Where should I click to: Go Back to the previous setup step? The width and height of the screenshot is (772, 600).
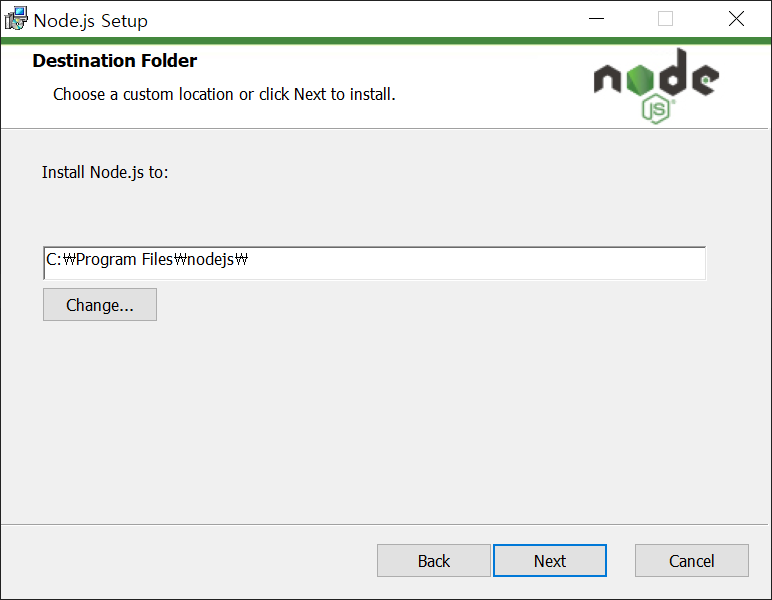[x=434, y=561]
